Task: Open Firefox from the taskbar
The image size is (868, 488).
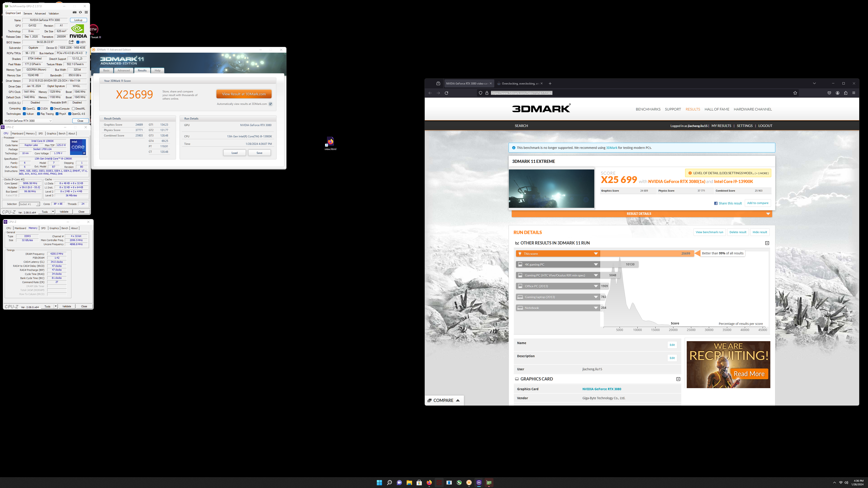Action: pos(429,483)
